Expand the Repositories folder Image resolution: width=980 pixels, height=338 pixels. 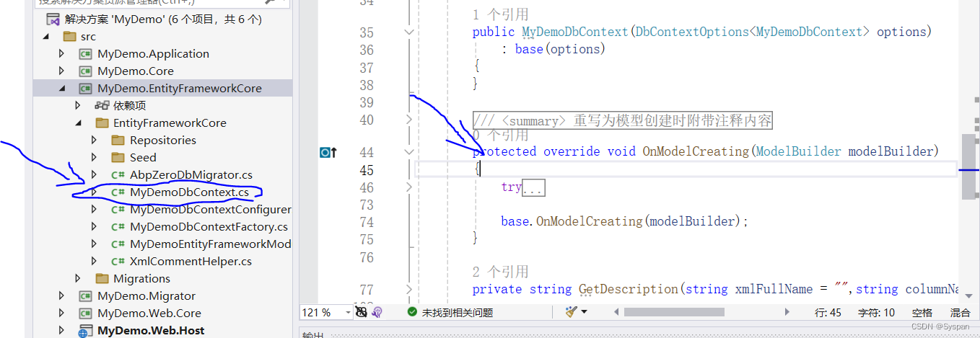pos(94,140)
